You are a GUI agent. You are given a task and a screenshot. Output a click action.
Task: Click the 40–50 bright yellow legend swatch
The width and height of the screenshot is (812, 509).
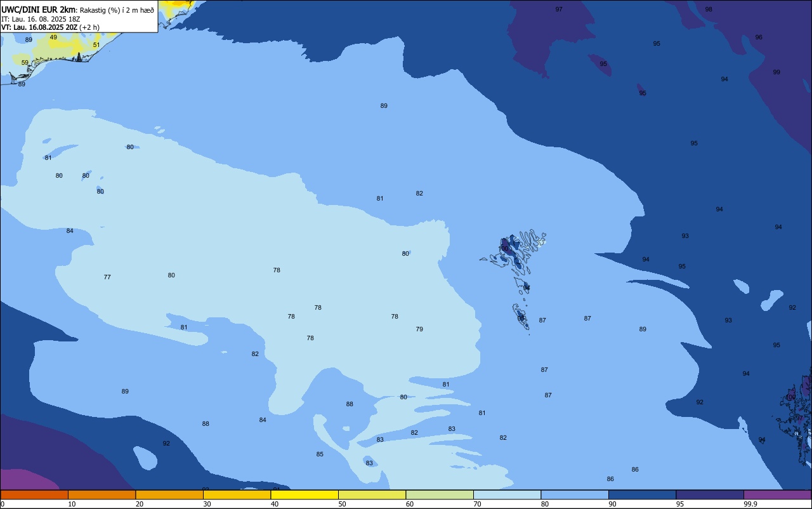304,494
